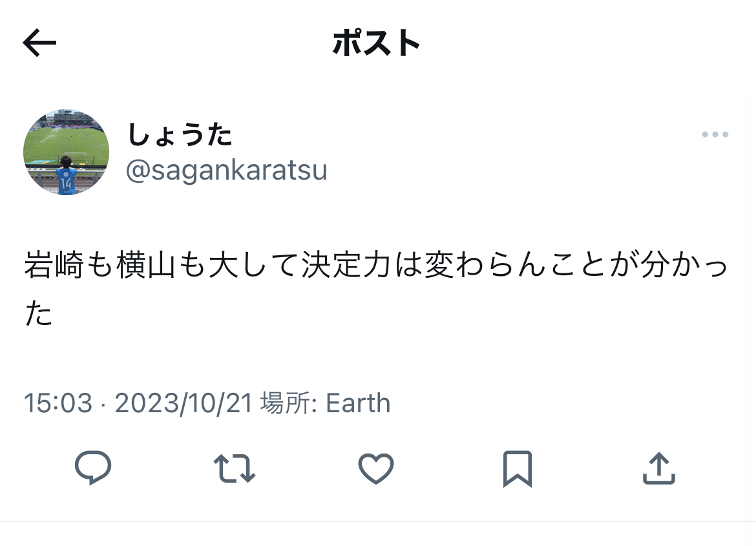Screen dimensions: 756x546
Task: Open the @sagankaratsu handle link
Action: click(226, 171)
